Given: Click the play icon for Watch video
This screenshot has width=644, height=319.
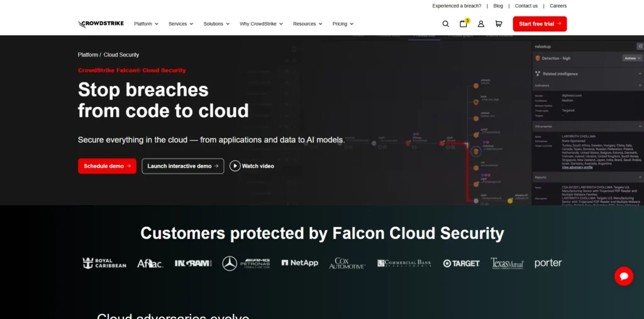Looking at the screenshot, I should coord(235,166).
